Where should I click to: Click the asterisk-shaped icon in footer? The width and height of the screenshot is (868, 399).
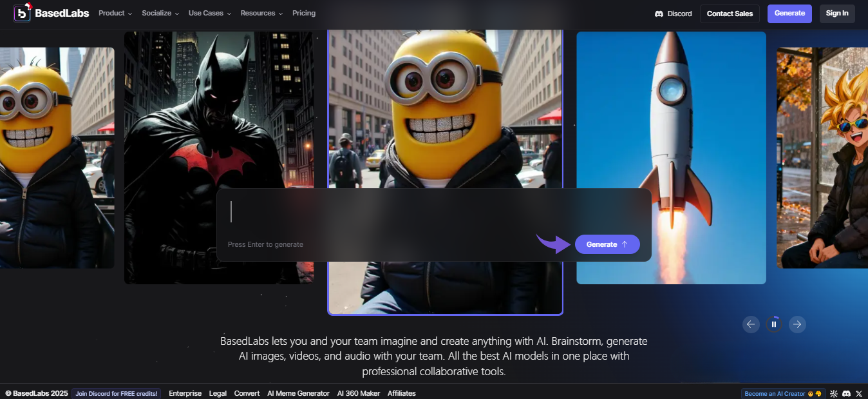[x=834, y=393]
